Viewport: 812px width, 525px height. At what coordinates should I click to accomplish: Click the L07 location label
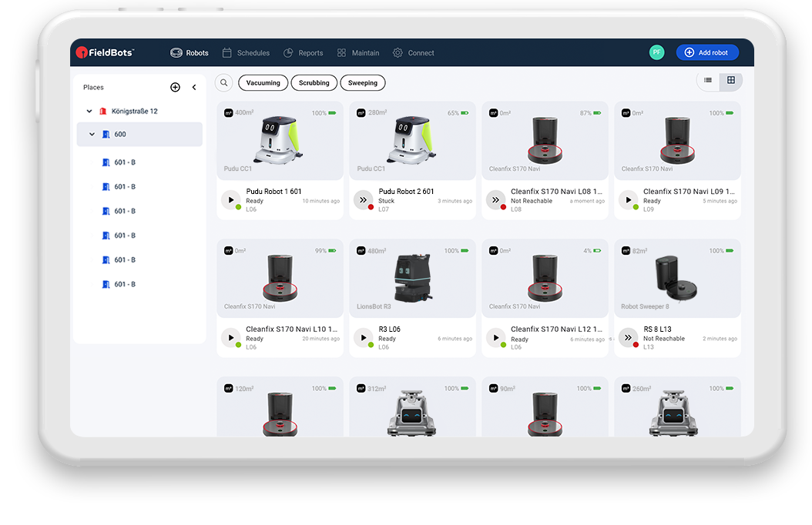pyautogui.click(x=384, y=209)
